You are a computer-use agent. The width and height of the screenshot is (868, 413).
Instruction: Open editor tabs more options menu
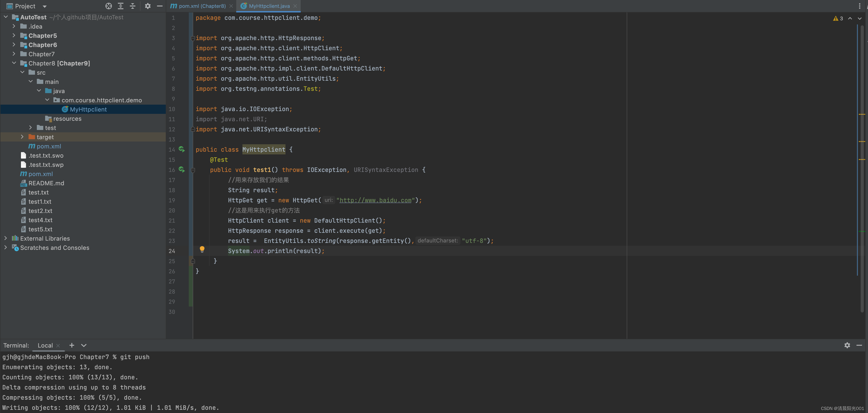859,6
